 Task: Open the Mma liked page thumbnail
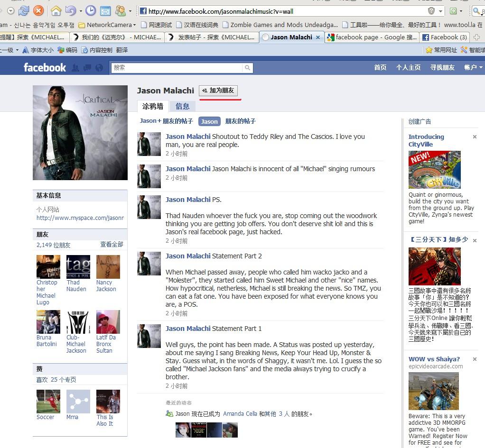click(x=78, y=402)
